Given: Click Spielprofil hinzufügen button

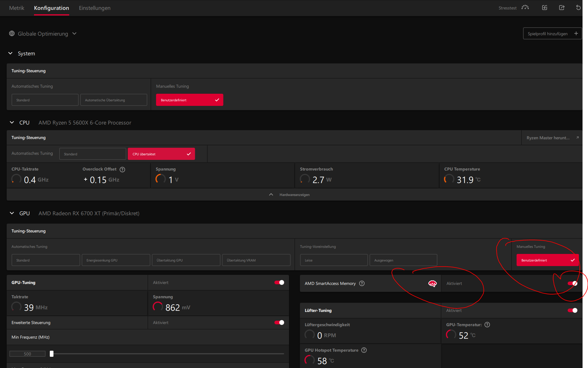Looking at the screenshot, I should tap(552, 34).
